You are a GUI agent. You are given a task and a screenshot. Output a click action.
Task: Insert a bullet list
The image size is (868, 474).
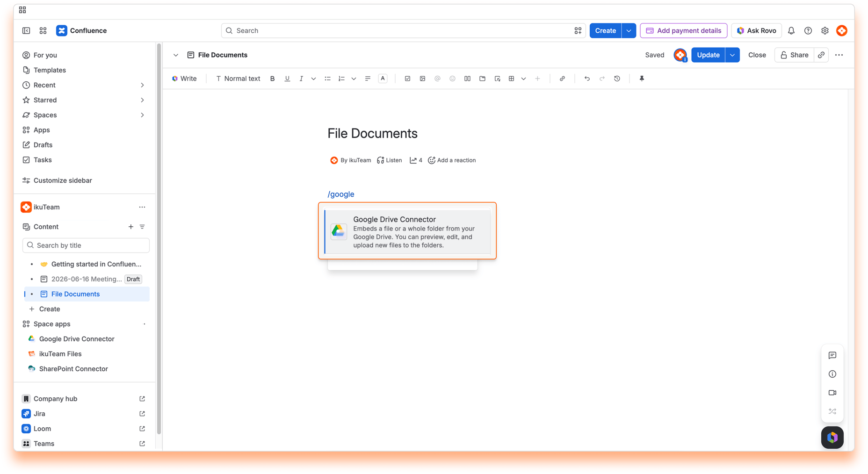pyautogui.click(x=327, y=79)
